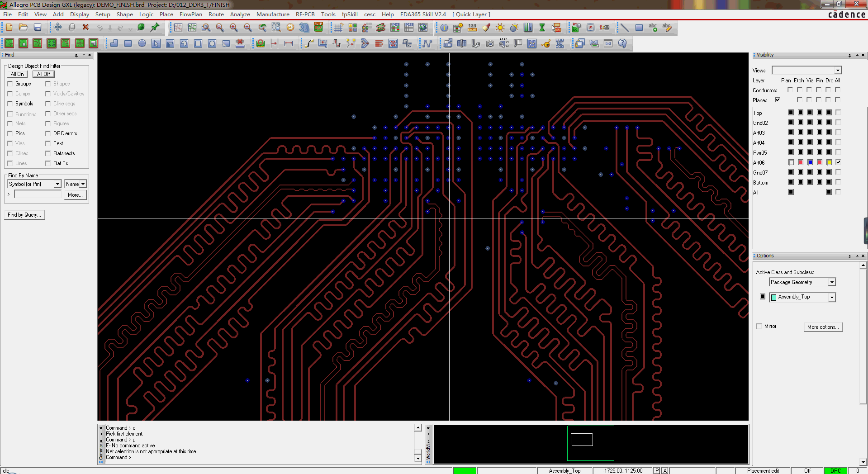Select the Add Circle shape tool
The image size is (868, 474).
[142, 43]
